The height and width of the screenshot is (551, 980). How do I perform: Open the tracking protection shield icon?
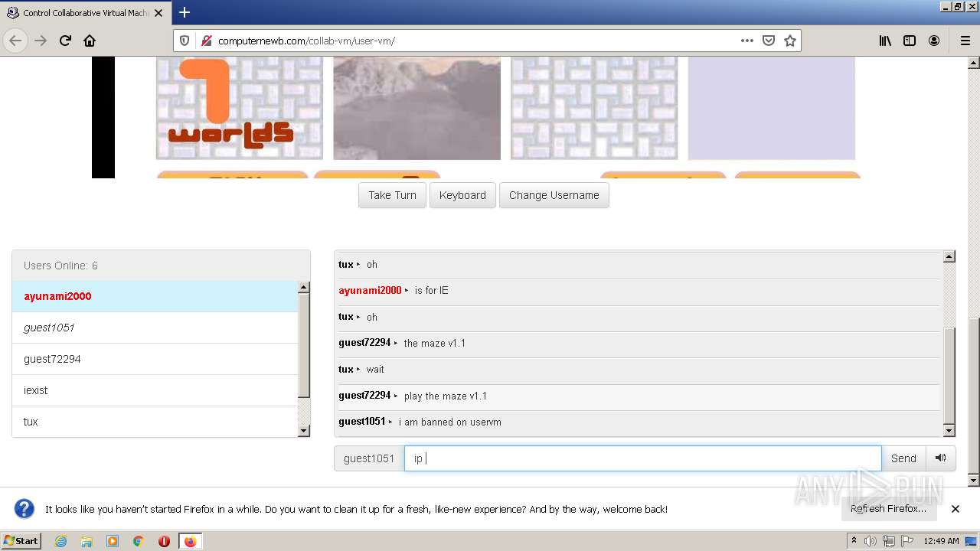(x=185, y=41)
